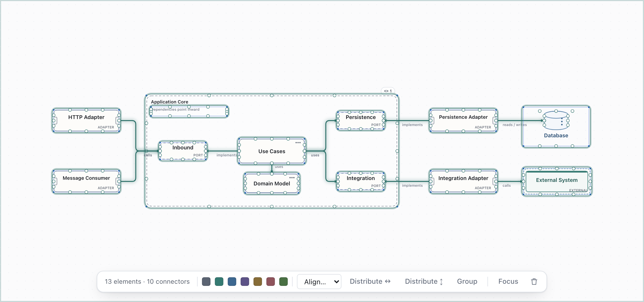Select the Use Cases node
Image resolution: width=644 pixels, height=302 pixels.
(272, 151)
